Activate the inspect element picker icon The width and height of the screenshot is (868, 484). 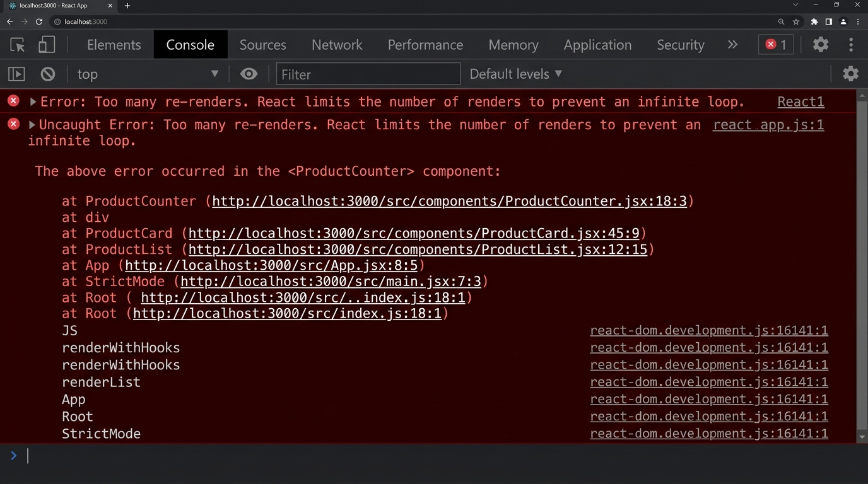click(x=18, y=45)
